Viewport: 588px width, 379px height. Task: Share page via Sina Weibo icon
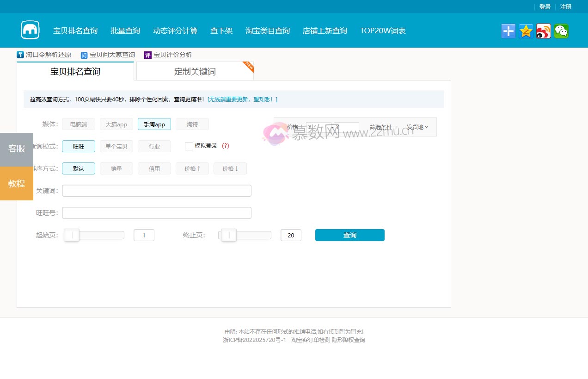[543, 30]
